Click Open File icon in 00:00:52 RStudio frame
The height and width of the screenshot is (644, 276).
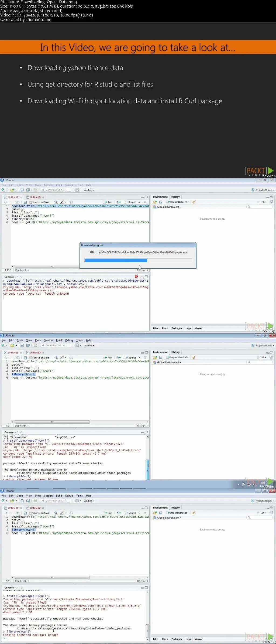click(12, 190)
